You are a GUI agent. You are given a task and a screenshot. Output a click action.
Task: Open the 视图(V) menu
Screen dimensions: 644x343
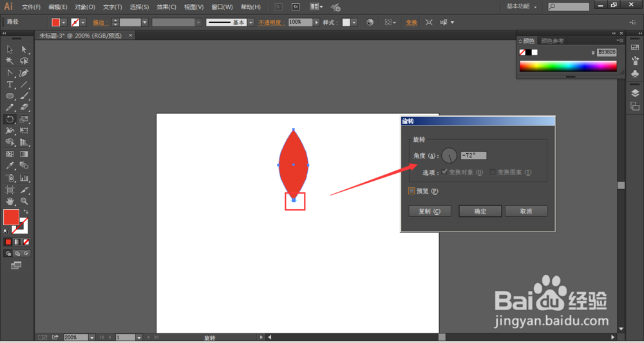click(194, 7)
